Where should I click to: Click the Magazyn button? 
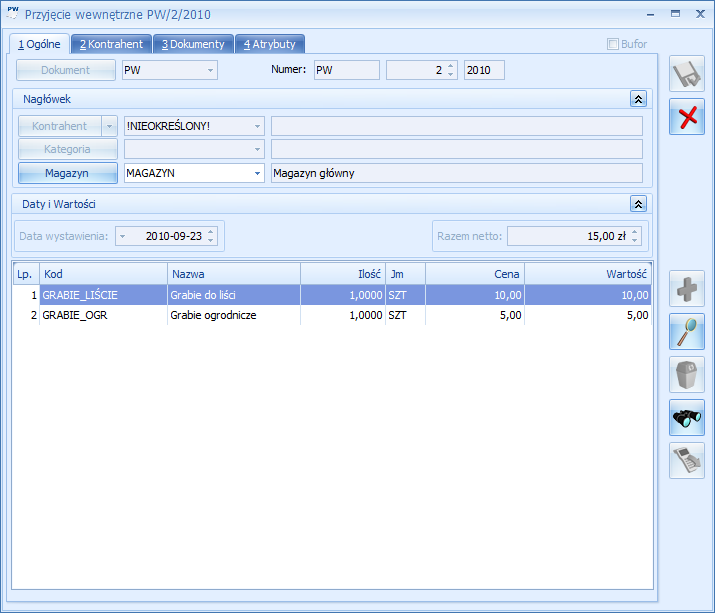[67, 173]
